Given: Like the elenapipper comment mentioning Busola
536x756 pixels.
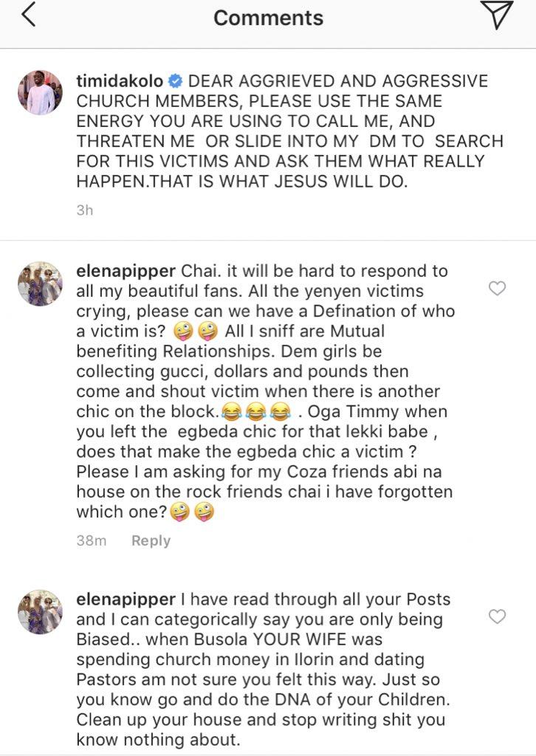Looking at the screenshot, I should coord(498,616).
